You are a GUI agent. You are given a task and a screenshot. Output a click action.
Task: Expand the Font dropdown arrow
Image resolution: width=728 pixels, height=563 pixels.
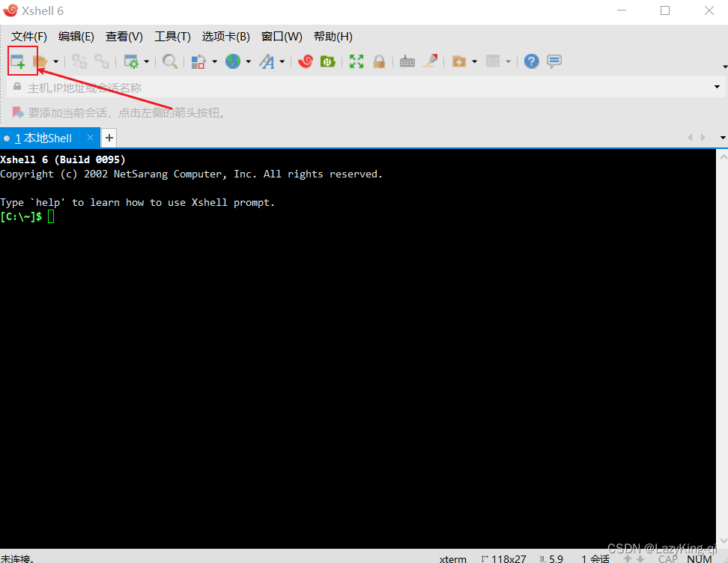click(282, 61)
